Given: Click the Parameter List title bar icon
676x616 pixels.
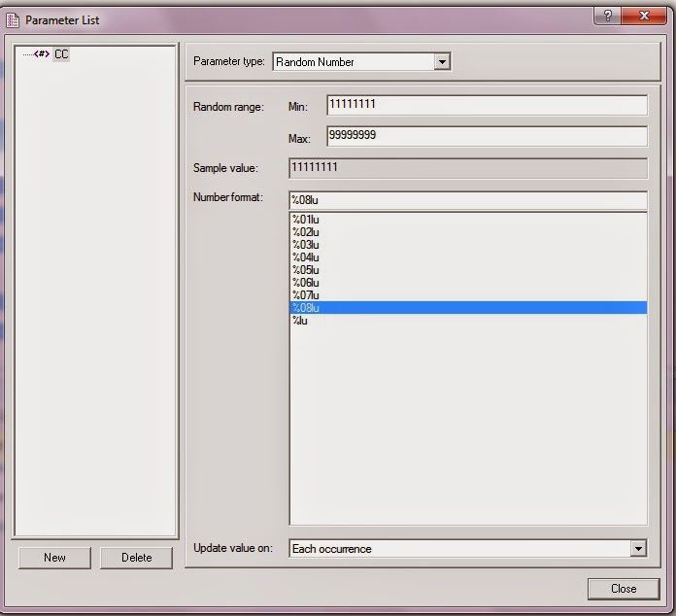Looking at the screenshot, I should [x=13, y=19].
